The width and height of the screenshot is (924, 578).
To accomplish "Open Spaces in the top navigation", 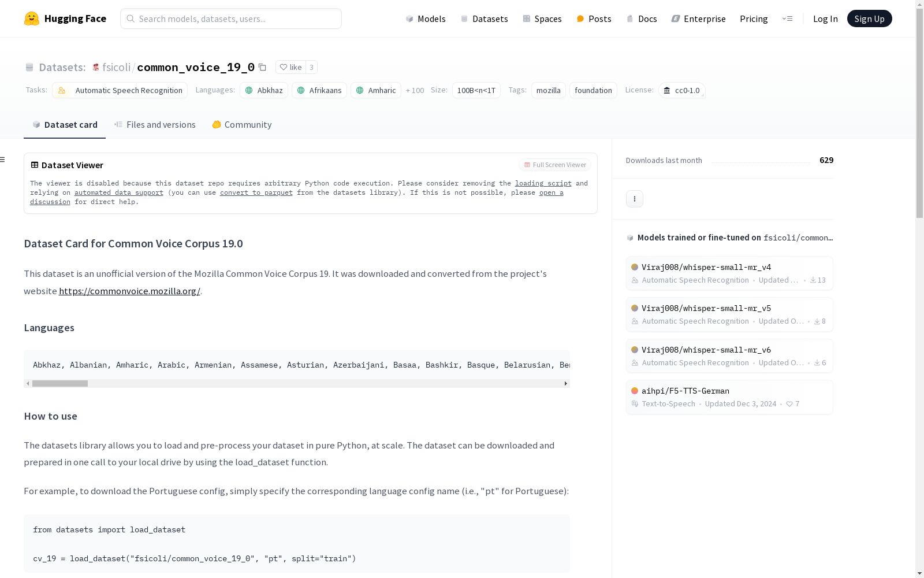I will point(542,18).
